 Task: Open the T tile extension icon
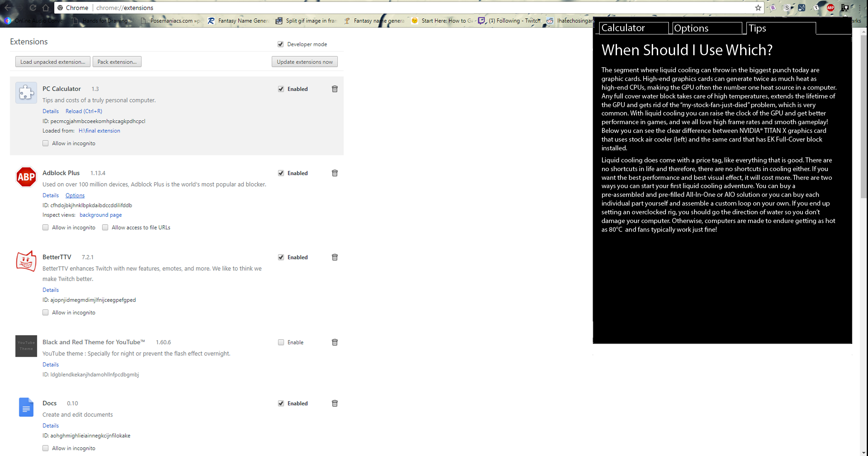(816, 7)
